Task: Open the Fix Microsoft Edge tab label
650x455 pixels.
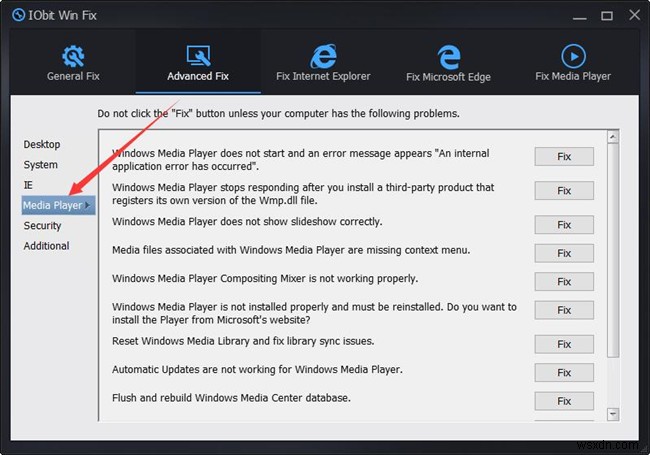Action: pos(448,77)
